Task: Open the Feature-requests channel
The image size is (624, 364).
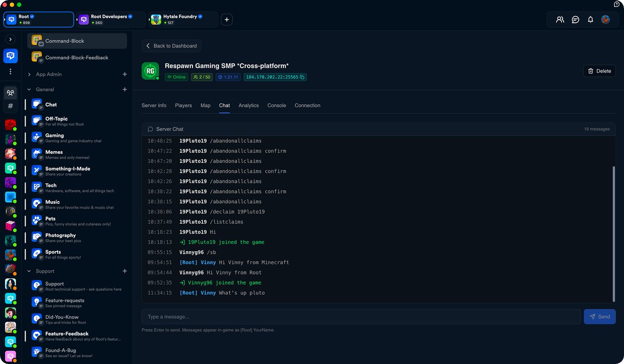Action: 77,303
